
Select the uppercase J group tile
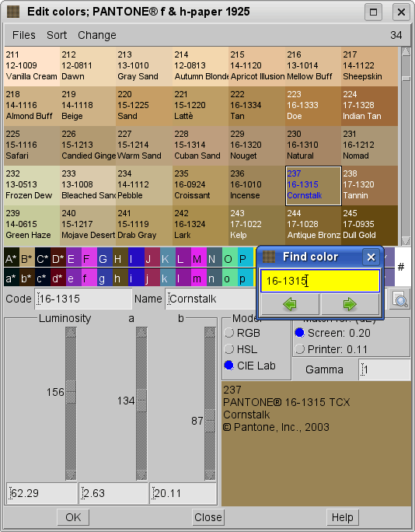pos(152,259)
